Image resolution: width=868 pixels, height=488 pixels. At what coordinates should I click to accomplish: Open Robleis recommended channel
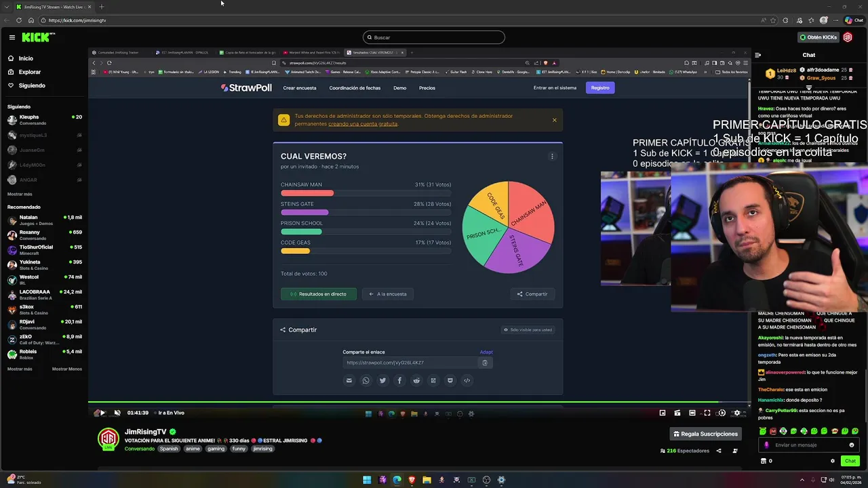(x=44, y=354)
